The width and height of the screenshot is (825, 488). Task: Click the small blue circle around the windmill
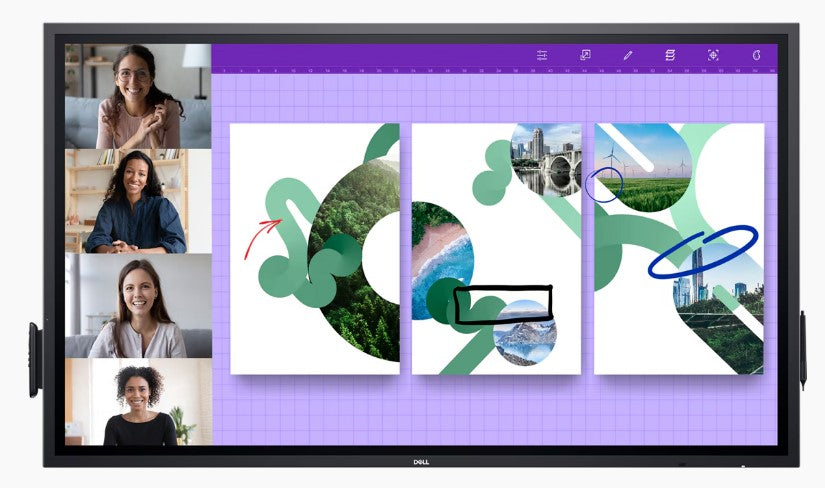click(605, 184)
